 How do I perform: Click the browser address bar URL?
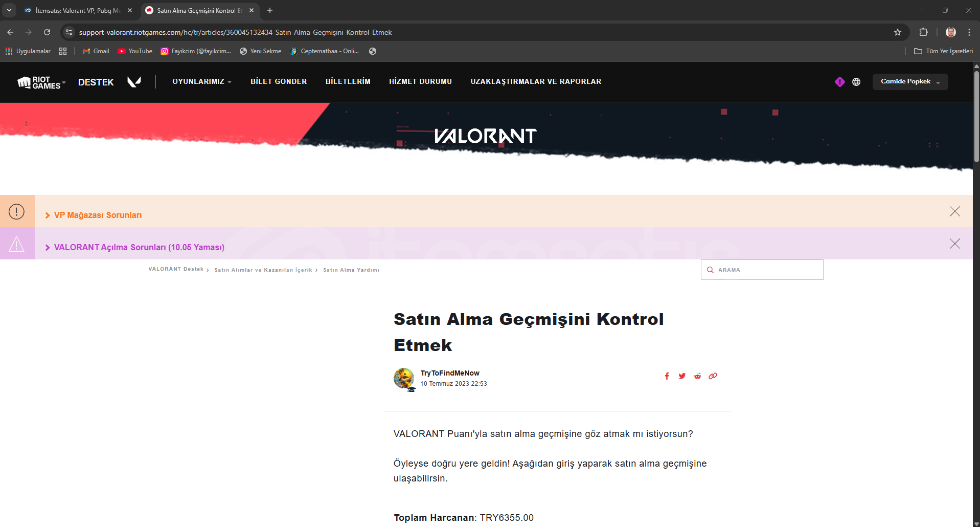(235, 32)
